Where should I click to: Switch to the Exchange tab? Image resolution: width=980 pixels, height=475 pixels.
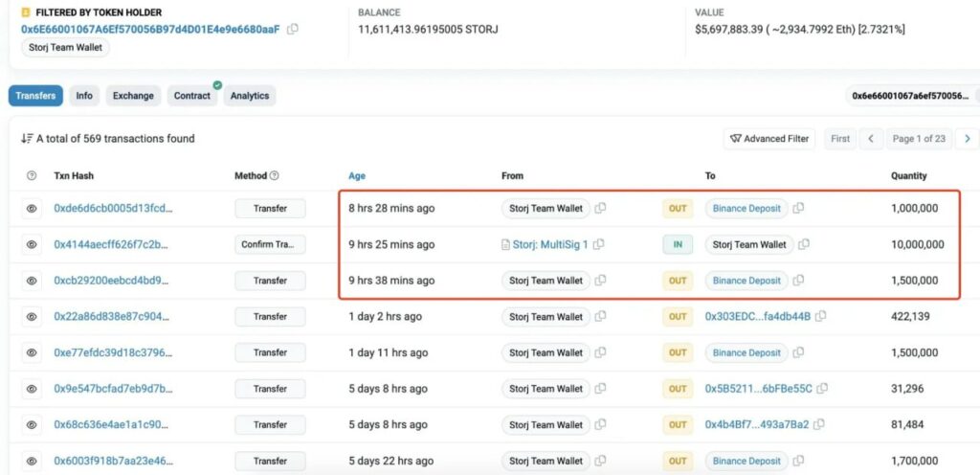(133, 96)
